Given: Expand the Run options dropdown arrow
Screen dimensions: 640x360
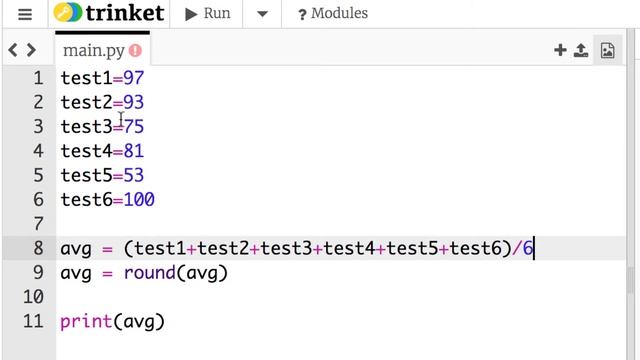Looking at the screenshot, I should pyautogui.click(x=262, y=14).
